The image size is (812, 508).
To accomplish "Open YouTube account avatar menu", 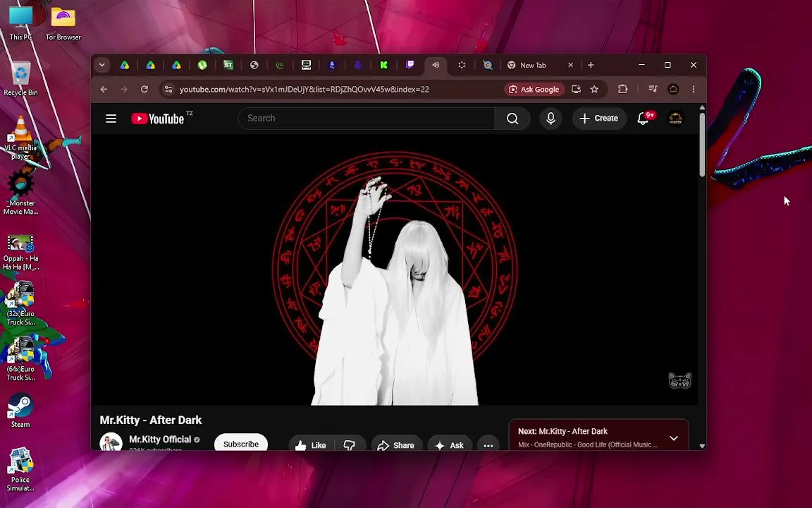I will click(675, 119).
